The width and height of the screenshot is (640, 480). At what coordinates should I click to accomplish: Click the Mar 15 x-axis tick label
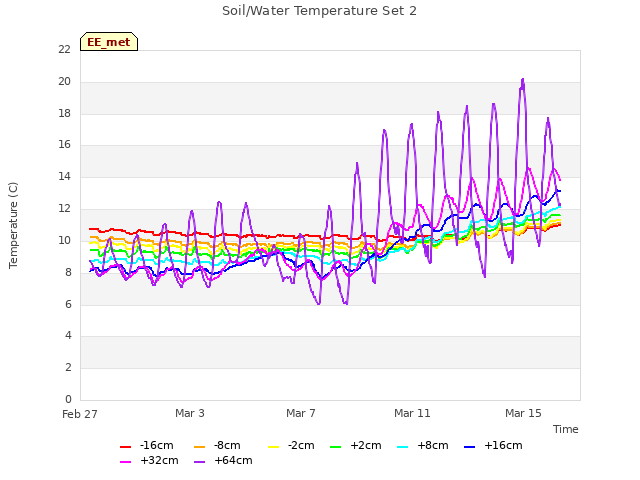click(x=523, y=413)
